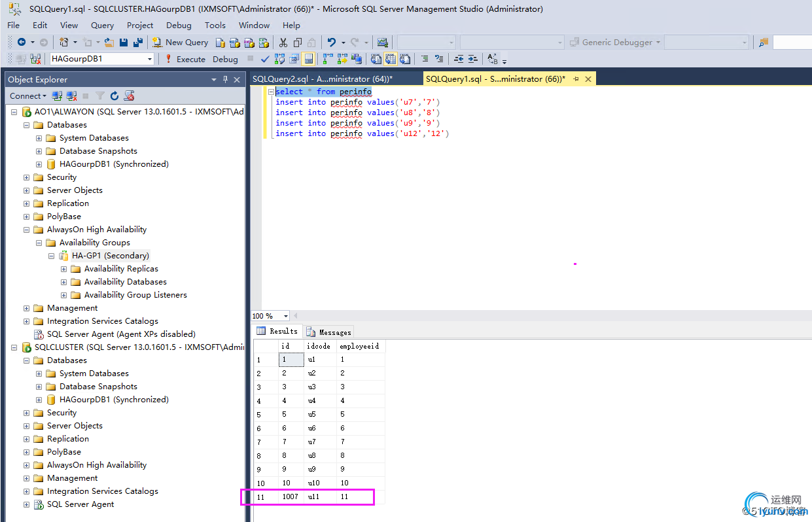This screenshot has width=812, height=522.
Task: Switch to Results to File
Action: (405, 59)
